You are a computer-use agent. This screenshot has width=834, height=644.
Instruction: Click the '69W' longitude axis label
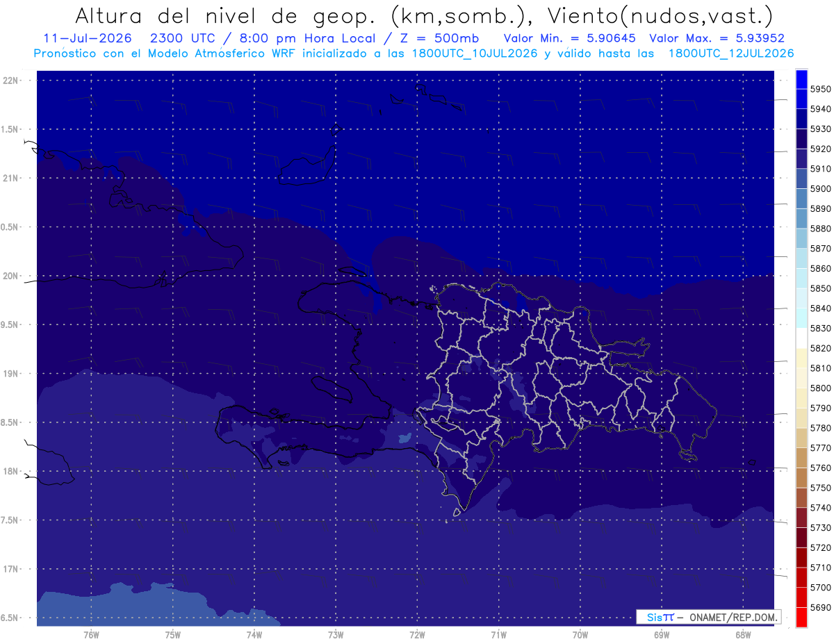pos(662,635)
